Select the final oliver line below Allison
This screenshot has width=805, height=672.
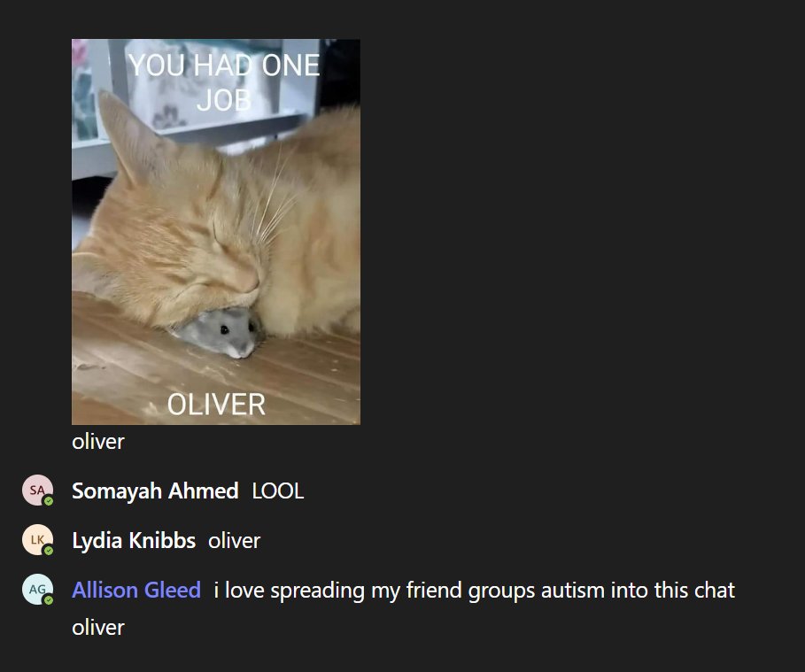pos(98,628)
